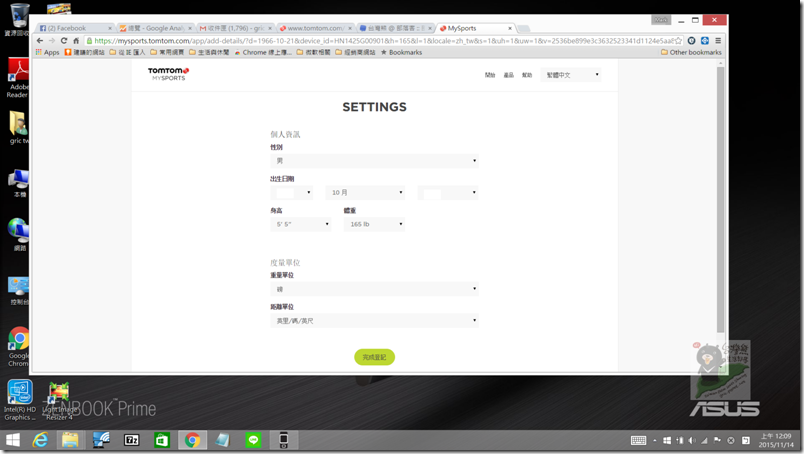Click the taskbar clock showing 2015/11/14

click(x=776, y=440)
